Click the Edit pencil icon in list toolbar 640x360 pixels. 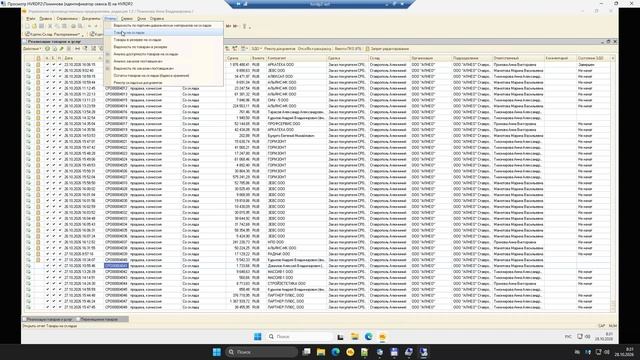point(62,49)
